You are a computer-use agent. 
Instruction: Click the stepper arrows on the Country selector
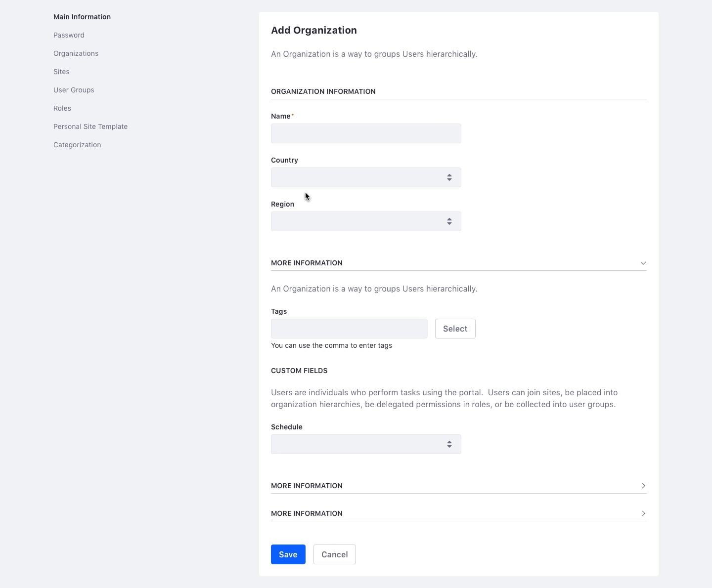click(x=449, y=177)
